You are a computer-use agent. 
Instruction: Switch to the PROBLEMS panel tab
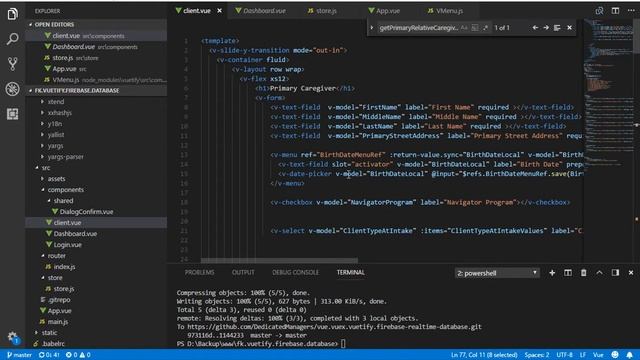click(x=199, y=272)
